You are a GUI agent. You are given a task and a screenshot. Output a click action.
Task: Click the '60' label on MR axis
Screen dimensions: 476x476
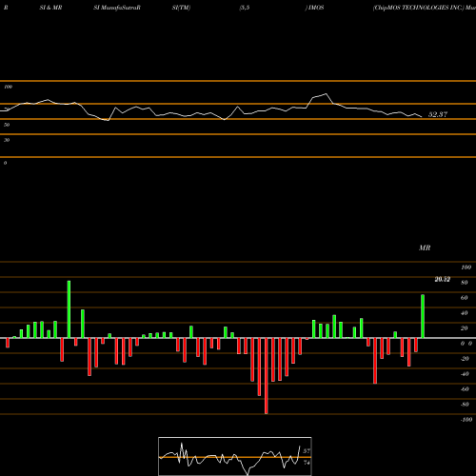[x=465, y=298]
